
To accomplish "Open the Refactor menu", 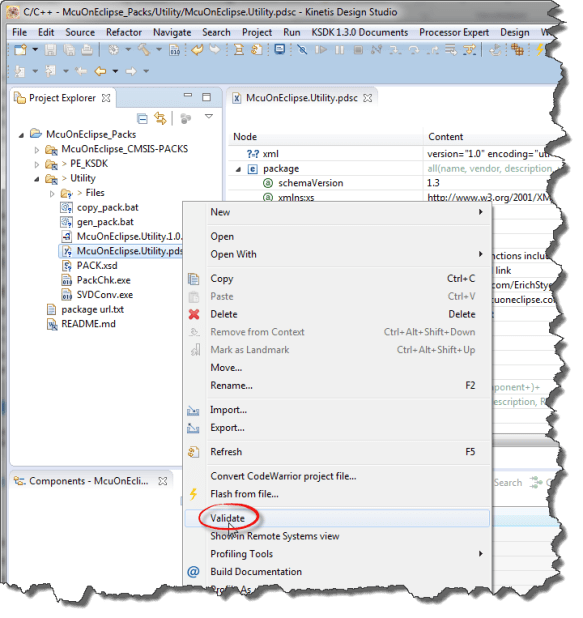I will (123, 32).
